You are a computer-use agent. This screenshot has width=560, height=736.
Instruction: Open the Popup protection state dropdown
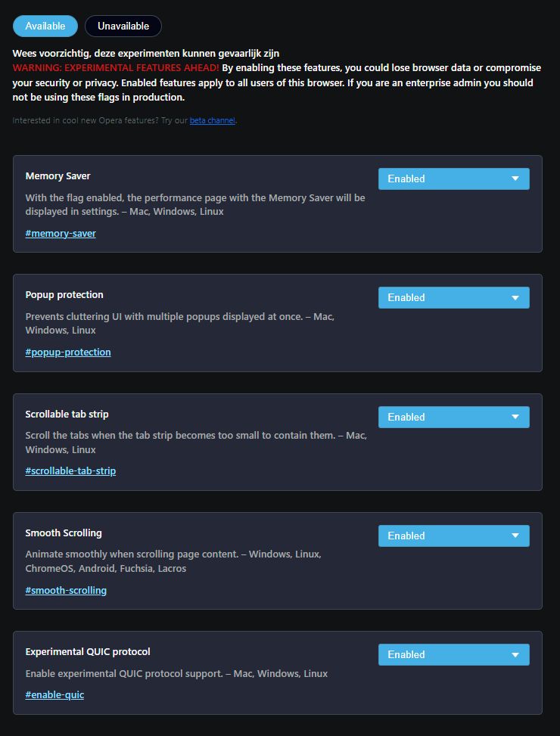(x=453, y=297)
